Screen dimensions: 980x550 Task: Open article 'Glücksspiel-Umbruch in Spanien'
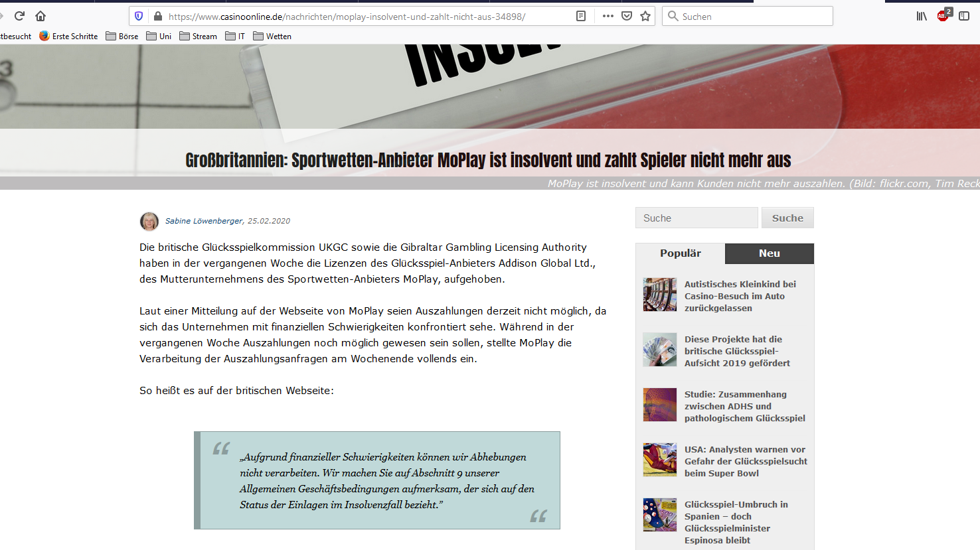pyautogui.click(x=736, y=522)
